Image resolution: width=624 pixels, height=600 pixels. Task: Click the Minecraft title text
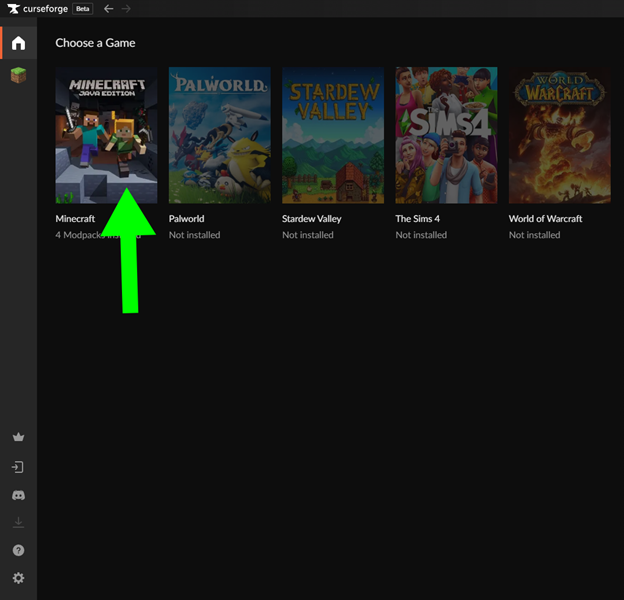75,219
